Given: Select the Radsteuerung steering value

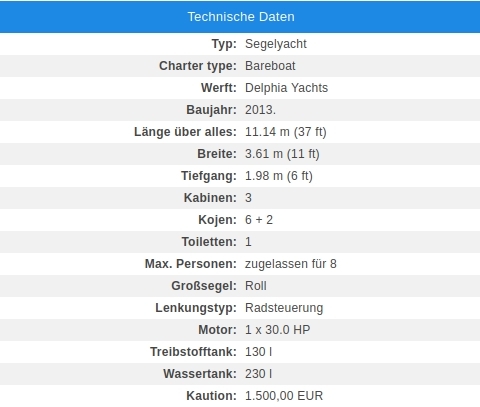Looking at the screenshot, I should [x=284, y=308].
